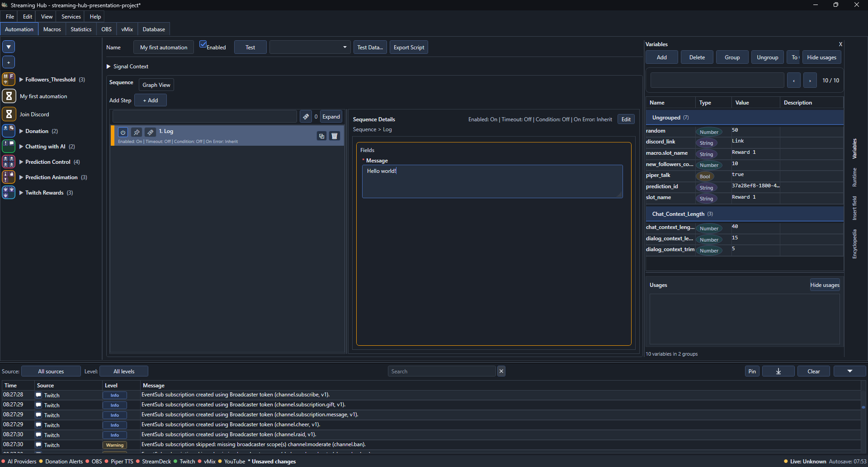
Task: Open the vertical Encyclopedia side tab
Action: tap(854, 244)
